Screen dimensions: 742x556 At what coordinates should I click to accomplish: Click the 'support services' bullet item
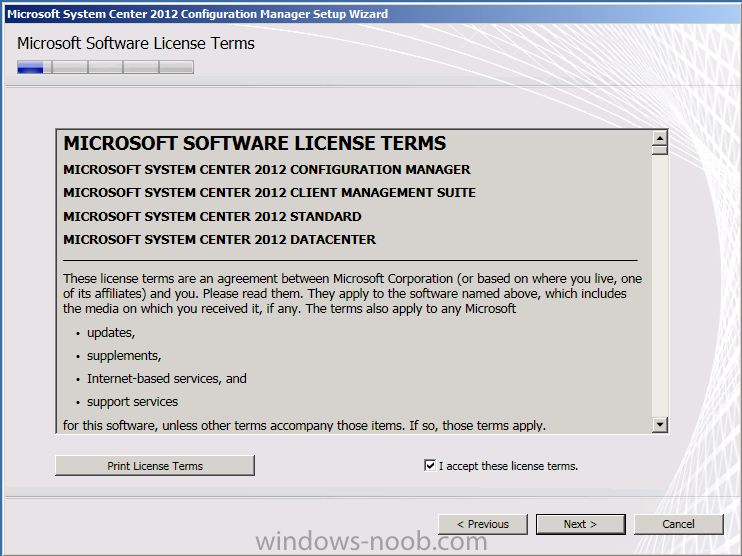132,402
